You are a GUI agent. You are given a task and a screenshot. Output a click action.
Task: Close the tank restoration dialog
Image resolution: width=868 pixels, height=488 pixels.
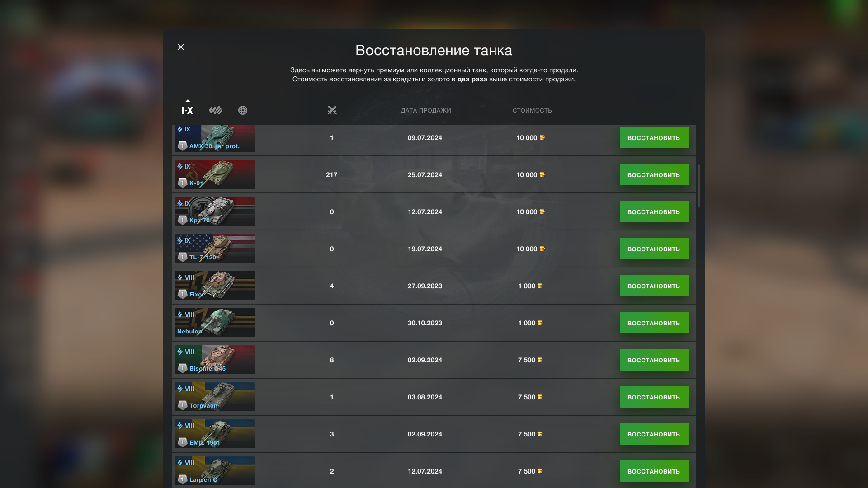pos(181,47)
